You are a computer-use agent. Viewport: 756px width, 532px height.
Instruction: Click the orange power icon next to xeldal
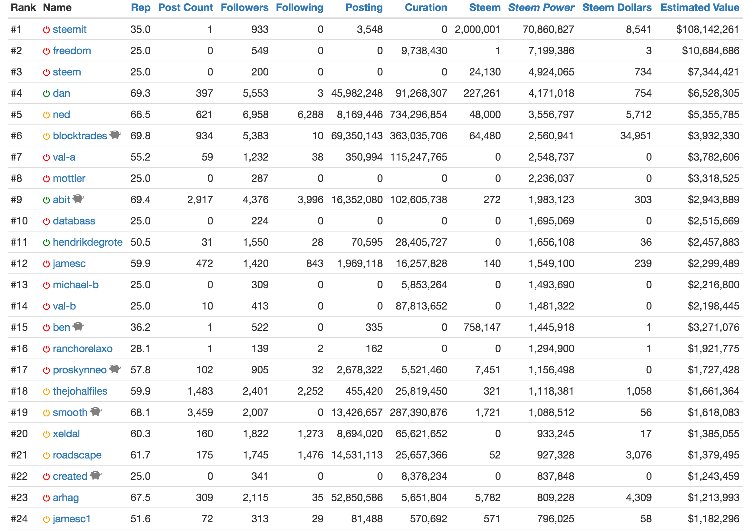pos(46,434)
